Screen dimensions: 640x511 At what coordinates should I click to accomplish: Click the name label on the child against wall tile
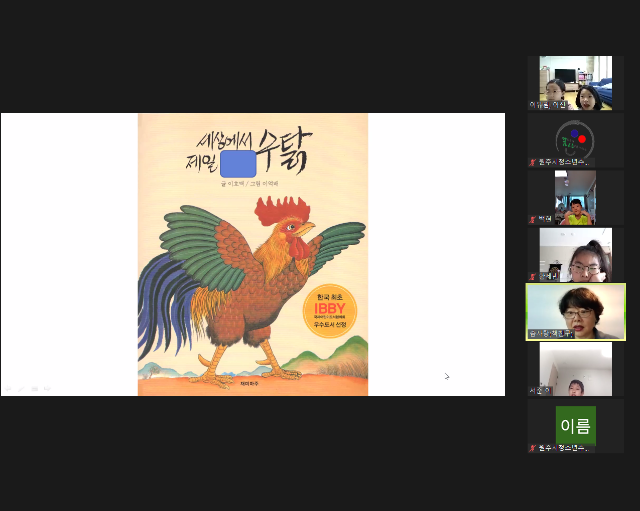point(540,391)
